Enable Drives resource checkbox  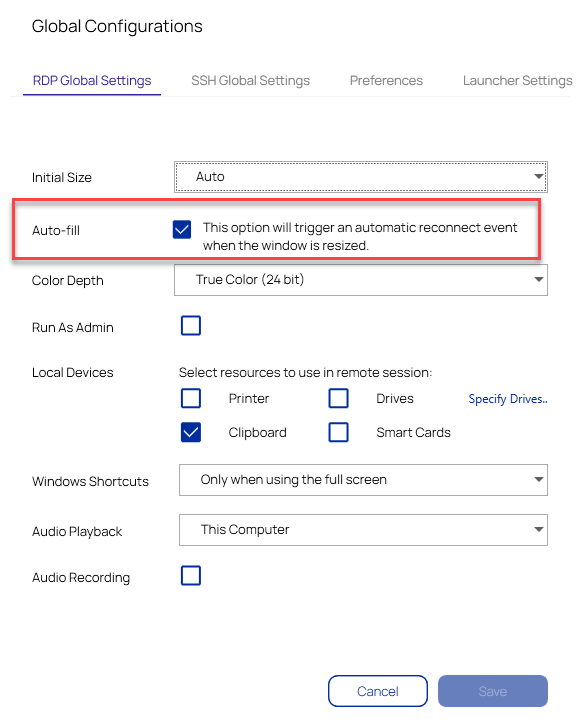click(x=338, y=398)
